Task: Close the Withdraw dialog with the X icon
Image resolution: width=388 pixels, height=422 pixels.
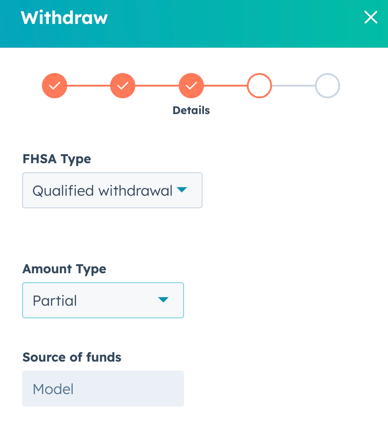Action: coord(371,17)
